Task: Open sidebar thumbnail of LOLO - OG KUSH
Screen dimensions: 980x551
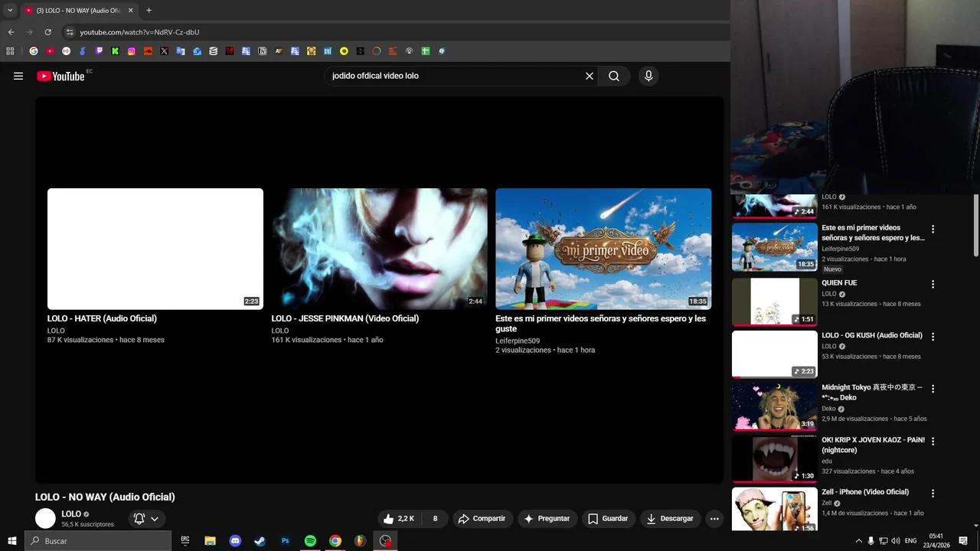Action: click(775, 354)
